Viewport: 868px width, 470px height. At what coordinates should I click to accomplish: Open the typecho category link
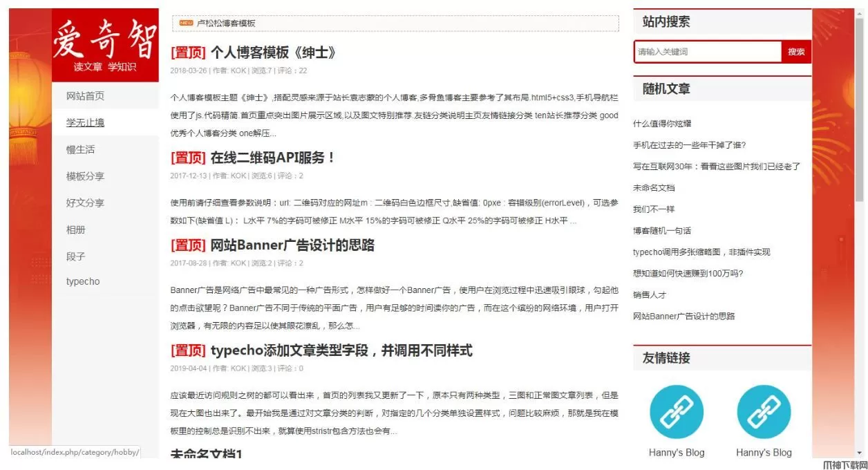click(x=83, y=281)
